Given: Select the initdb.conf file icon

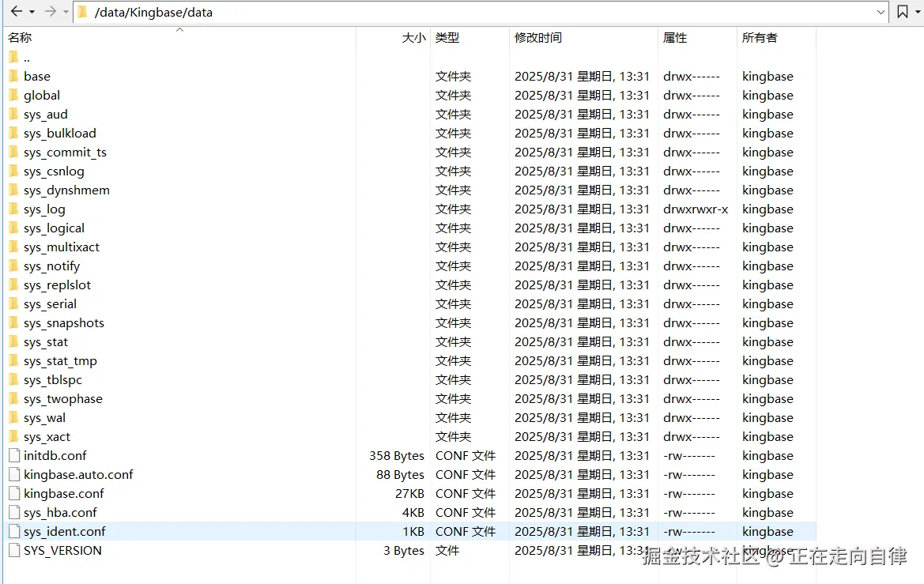Looking at the screenshot, I should (14, 455).
